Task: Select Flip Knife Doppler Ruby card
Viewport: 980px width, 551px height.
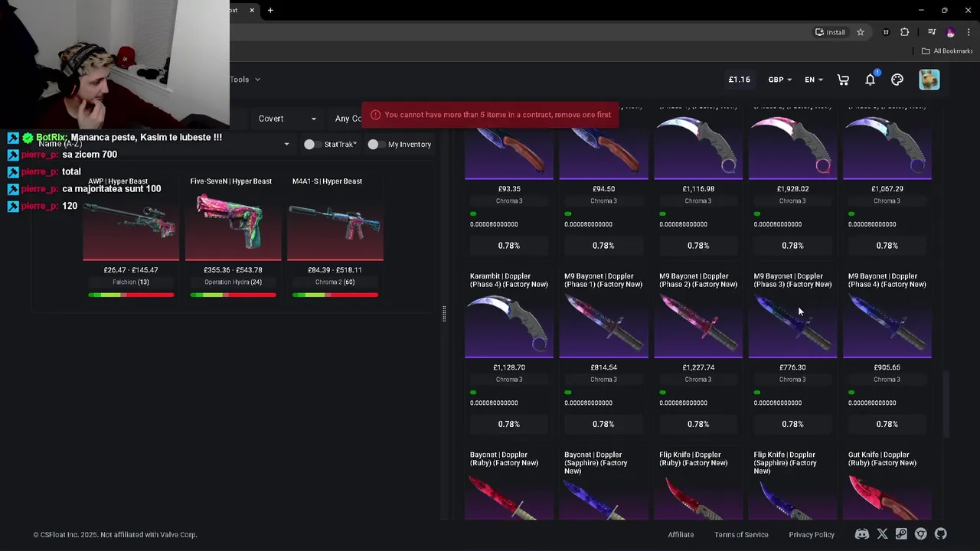Action: [697, 485]
